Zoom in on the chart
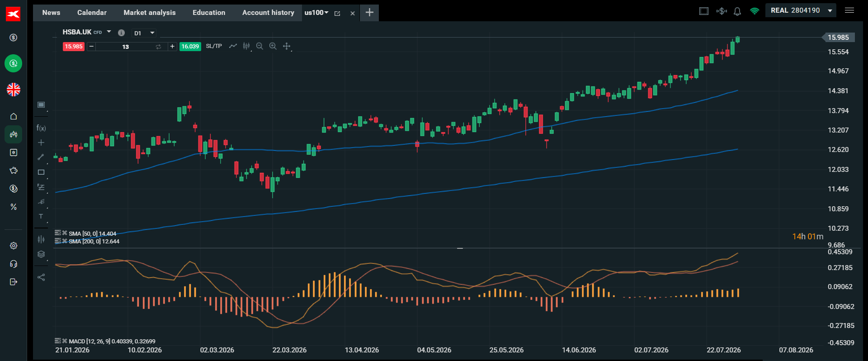868x361 pixels. 273,46
